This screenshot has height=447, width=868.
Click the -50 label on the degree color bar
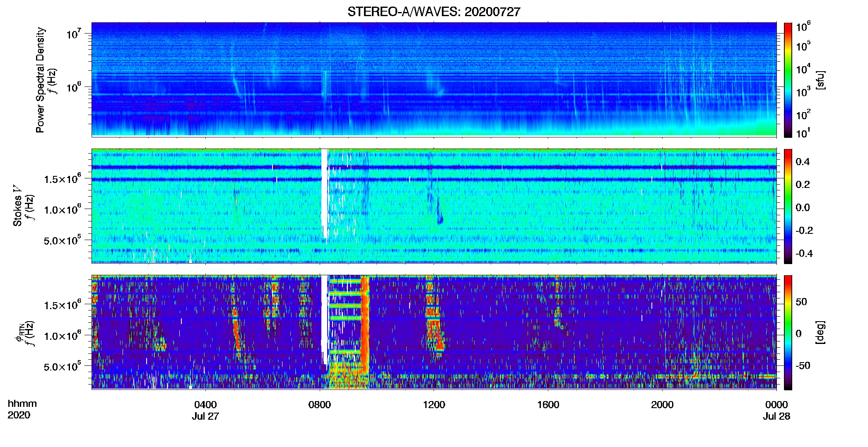(x=803, y=365)
